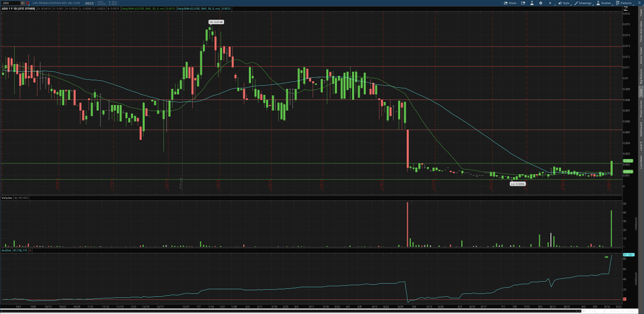Viewport: 644px width, 314px height.
Task: Open the Phase Scores sidebar tab
Action: pyautogui.click(x=641, y=109)
